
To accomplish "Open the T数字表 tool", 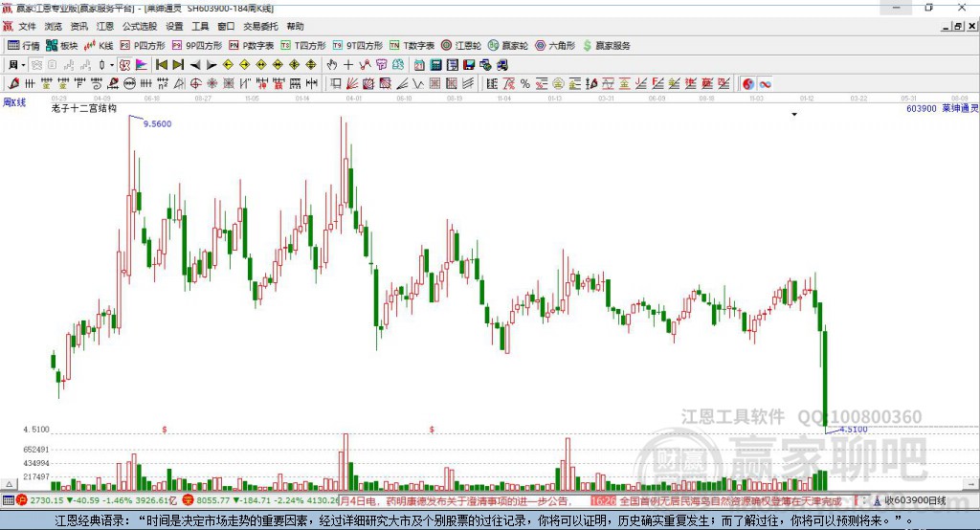I will coord(412,46).
